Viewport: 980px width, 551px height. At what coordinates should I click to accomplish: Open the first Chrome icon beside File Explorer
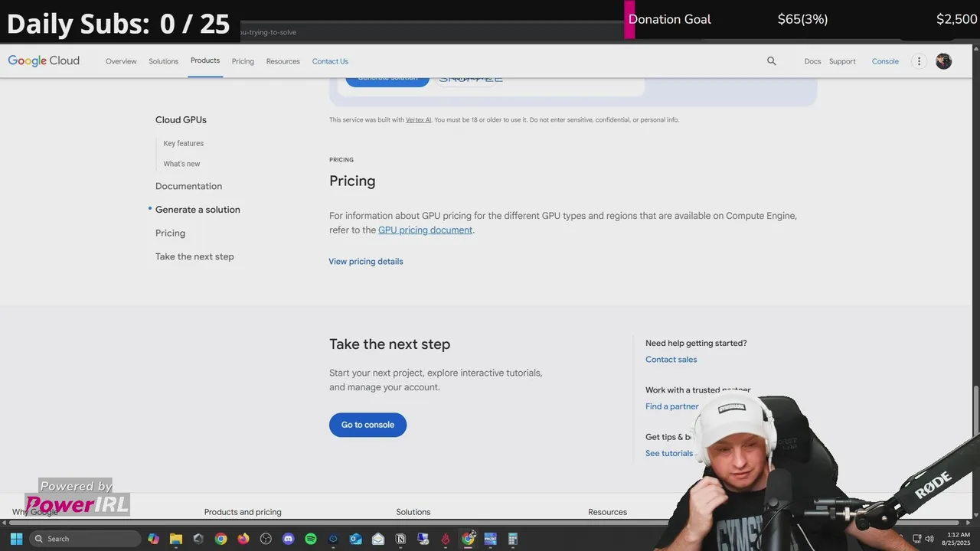(220, 539)
